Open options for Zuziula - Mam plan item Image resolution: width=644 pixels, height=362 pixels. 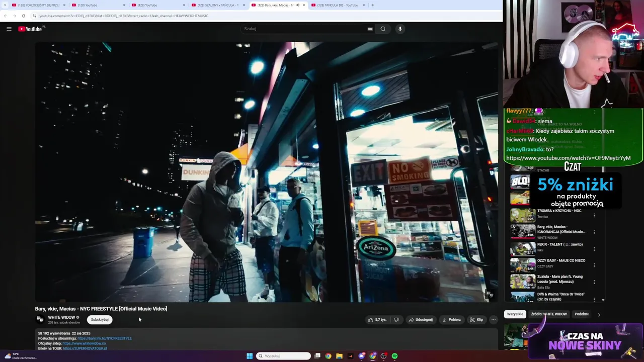coord(594,282)
